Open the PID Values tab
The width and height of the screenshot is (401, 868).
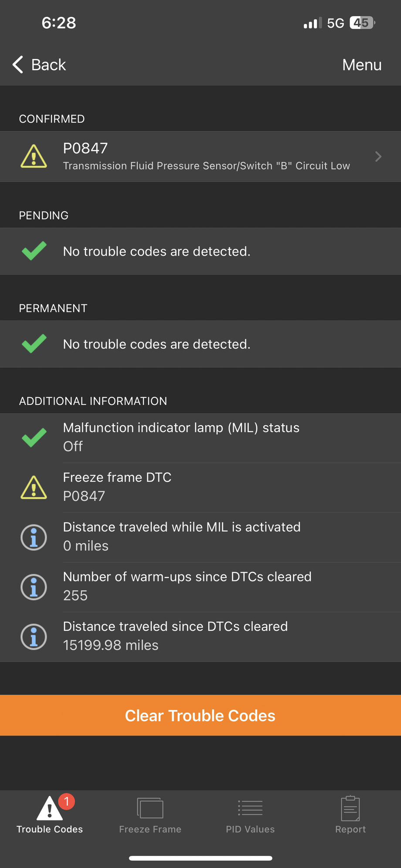coord(250,814)
